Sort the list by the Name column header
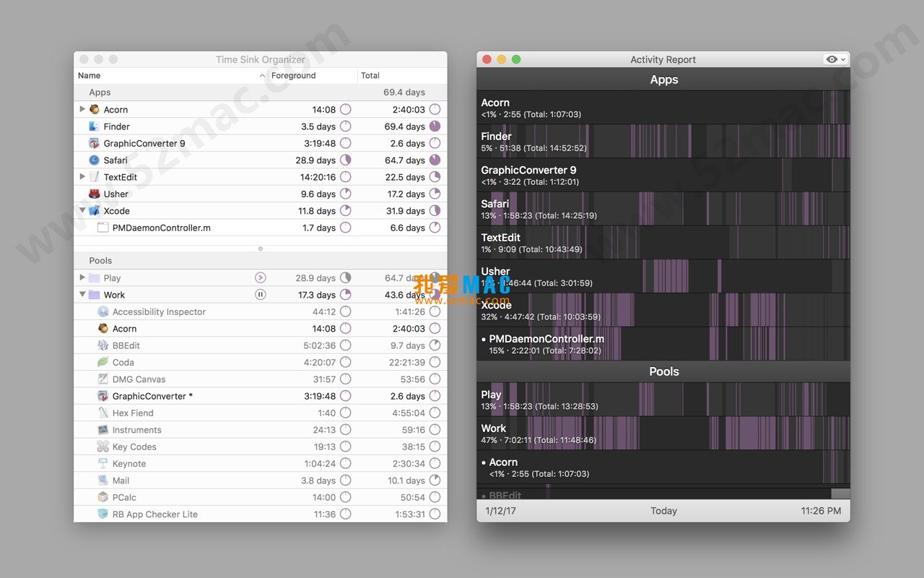The image size is (924, 578). pos(89,75)
